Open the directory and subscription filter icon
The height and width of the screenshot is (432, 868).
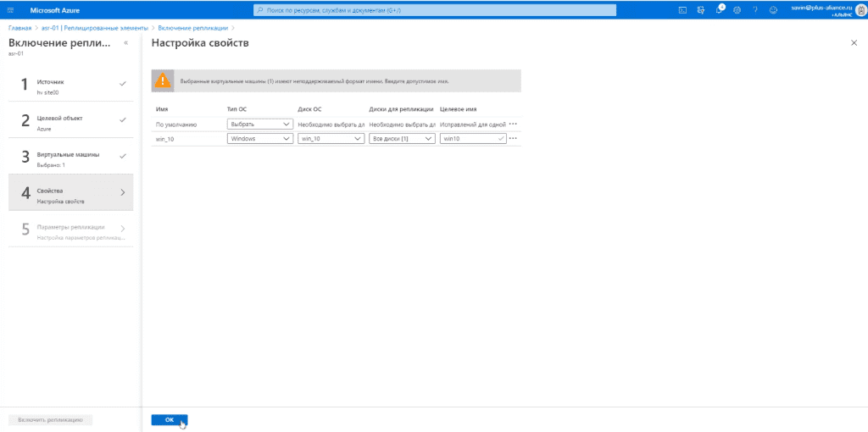(x=701, y=10)
